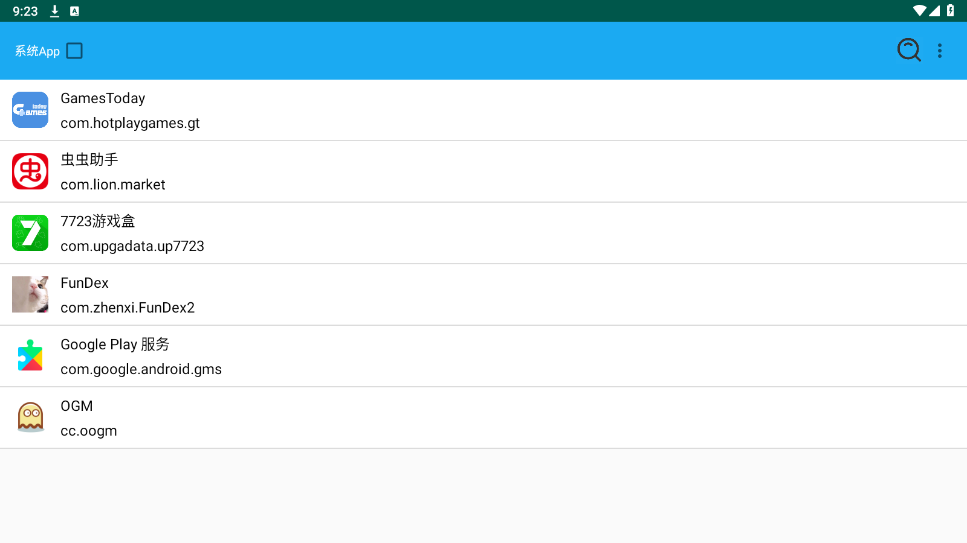Select the green 7723游戏盒 icon

tap(30, 233)
